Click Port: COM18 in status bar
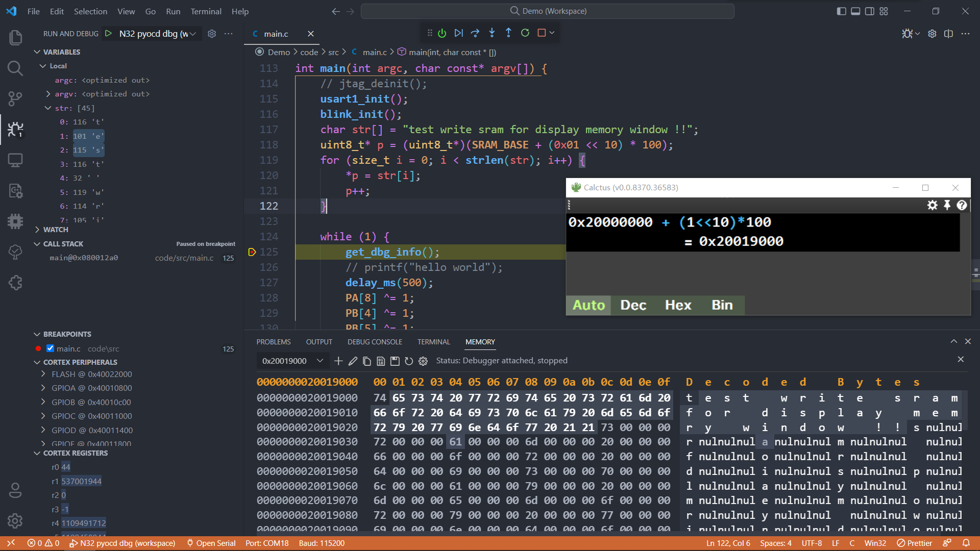The width and height of the screenshot is (980, 551). point(267,543)
